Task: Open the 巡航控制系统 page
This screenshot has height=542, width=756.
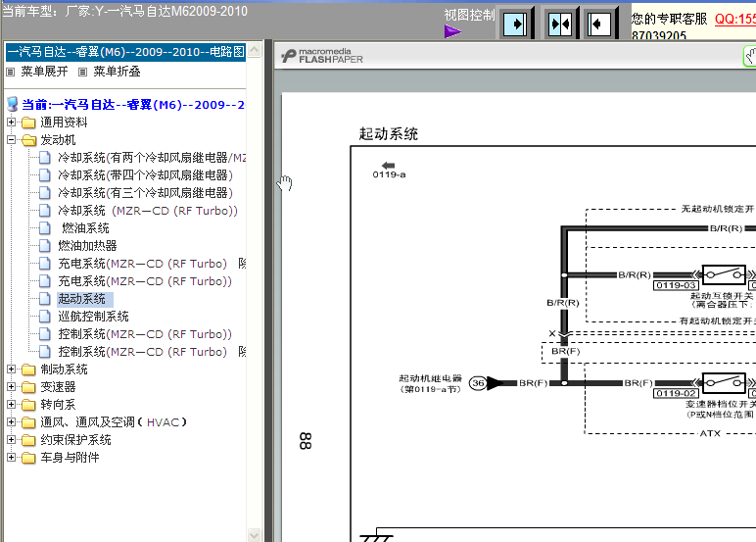Action: (94, 317)
